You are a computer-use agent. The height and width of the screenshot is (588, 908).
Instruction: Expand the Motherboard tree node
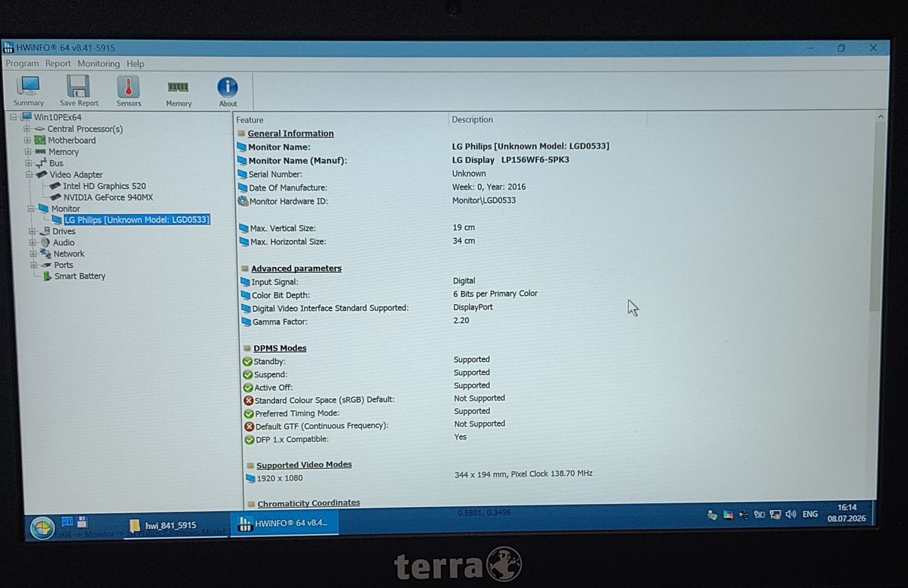coord(27,140)
